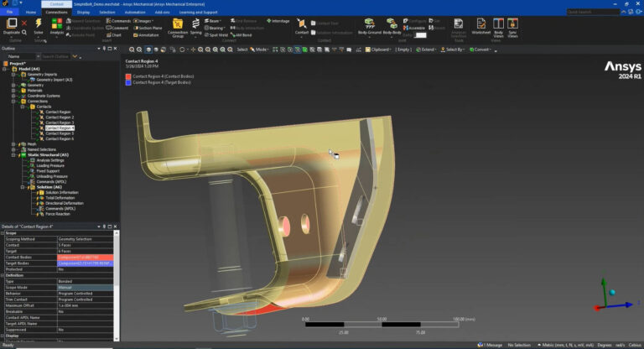
Task: Toggle the Body Views icon
Action: click(x=498, y=23)
